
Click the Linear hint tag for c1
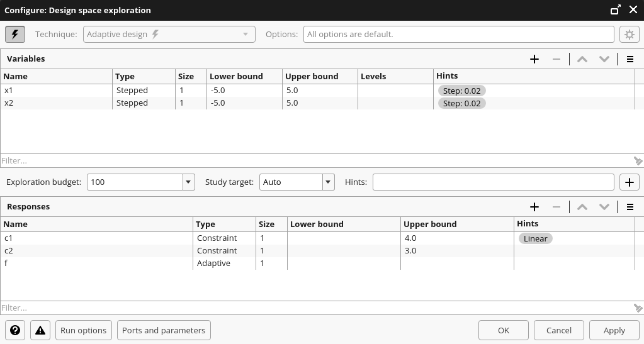535,238
